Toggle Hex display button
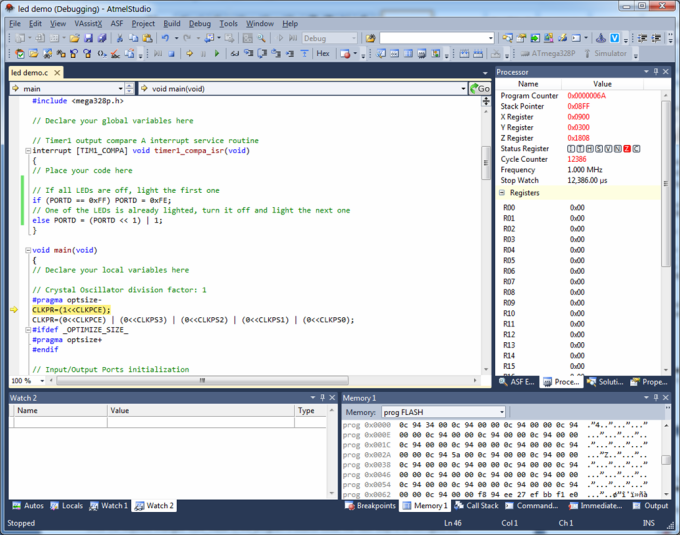Viewport: 680px width, 535px height. click(323, 53)
